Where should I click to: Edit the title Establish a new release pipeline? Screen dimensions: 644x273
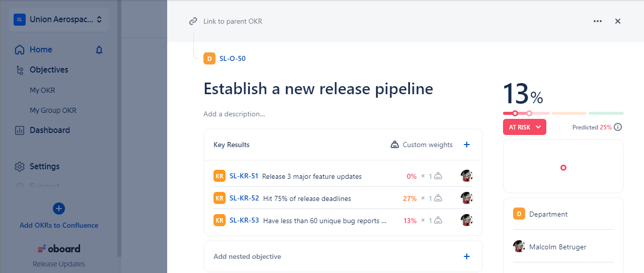coord(318,89)
